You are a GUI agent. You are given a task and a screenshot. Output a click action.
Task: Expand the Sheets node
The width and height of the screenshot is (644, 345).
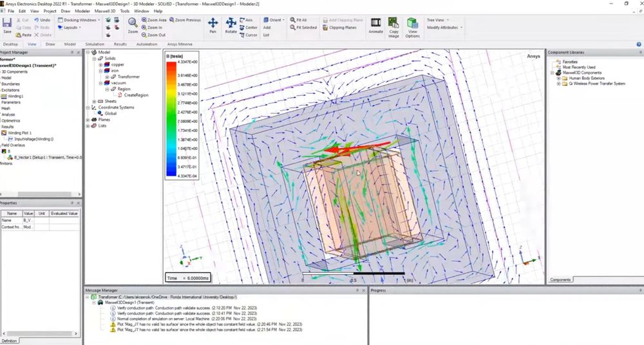point(94,101)
